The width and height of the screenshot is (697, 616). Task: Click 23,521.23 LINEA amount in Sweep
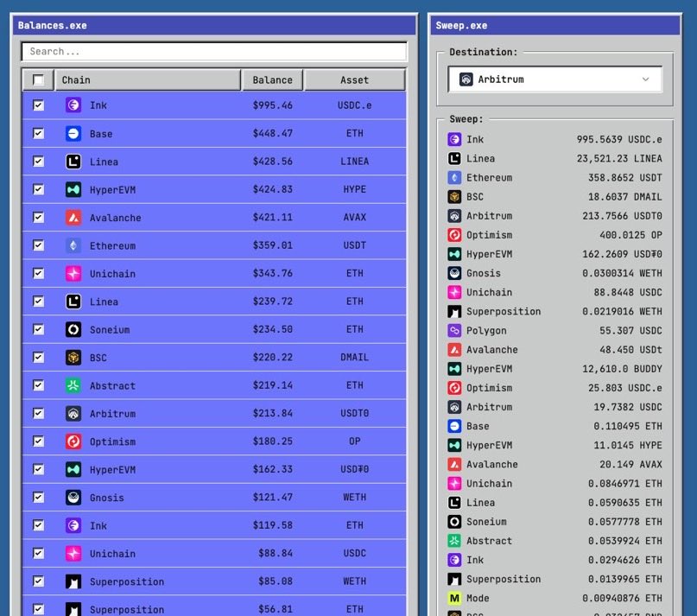619,159
